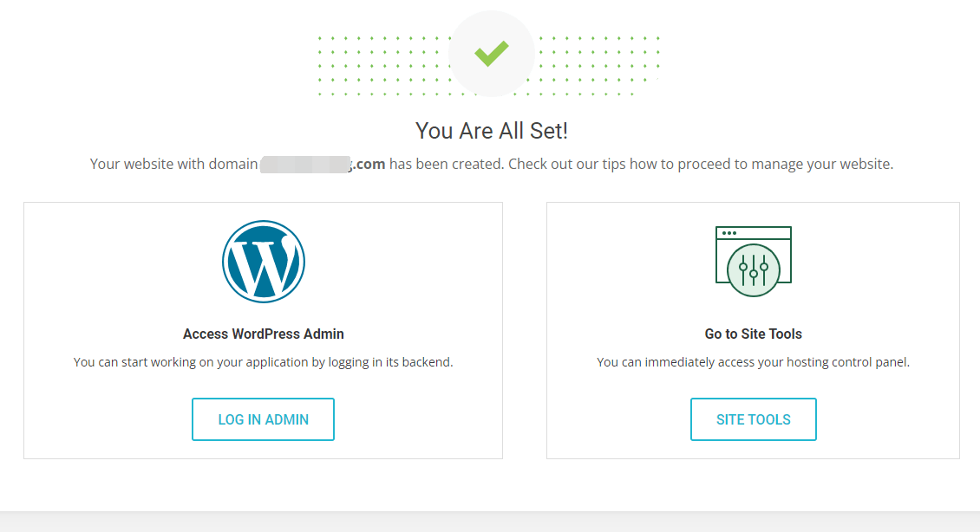This screenshot has width=980, height=532.
Task: Click the WordPress backend login description text
Action: point(264,362)
